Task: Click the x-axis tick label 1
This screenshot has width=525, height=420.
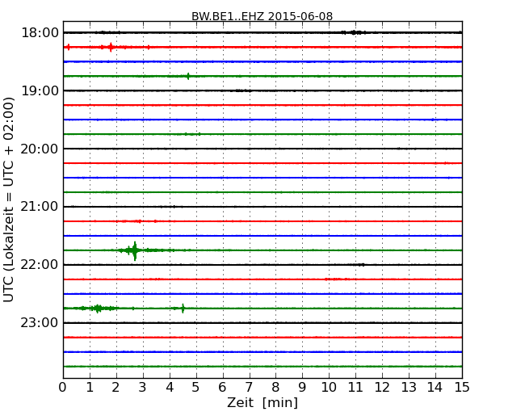Action: (x=90, y=388)
